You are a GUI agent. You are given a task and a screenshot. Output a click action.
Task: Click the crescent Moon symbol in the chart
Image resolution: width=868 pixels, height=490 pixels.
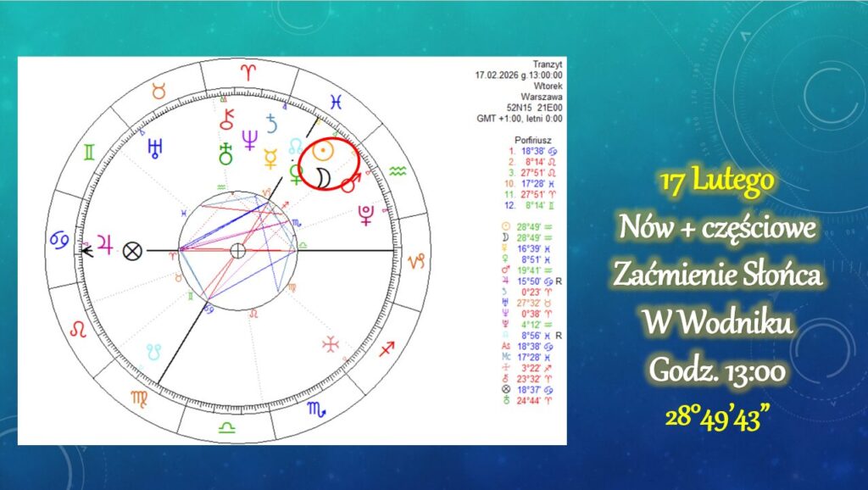322,176
